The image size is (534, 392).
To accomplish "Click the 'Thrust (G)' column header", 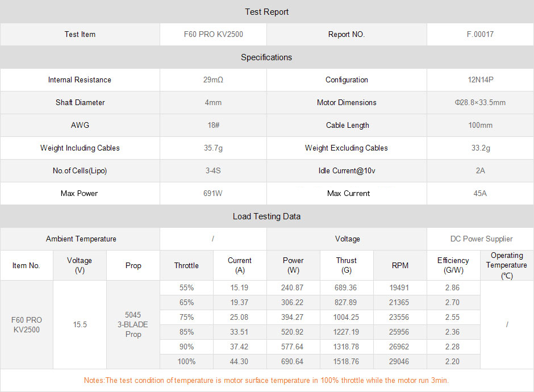I will (347, 265).
